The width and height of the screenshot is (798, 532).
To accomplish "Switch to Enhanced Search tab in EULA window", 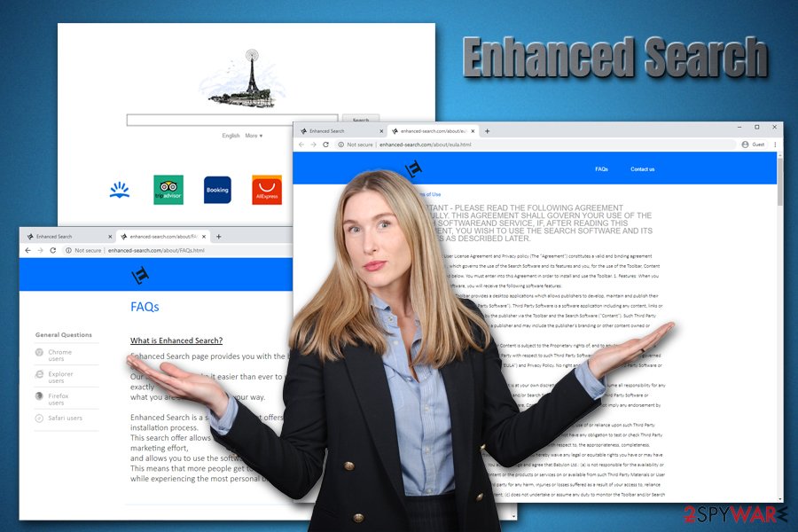I will click(x=341, y=131).
